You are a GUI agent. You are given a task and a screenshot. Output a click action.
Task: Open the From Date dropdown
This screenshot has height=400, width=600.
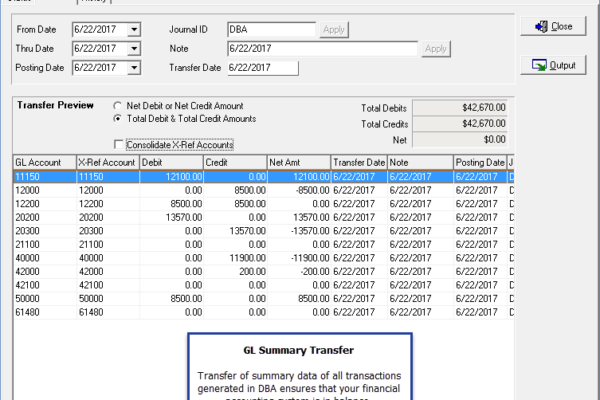(134, 29)
